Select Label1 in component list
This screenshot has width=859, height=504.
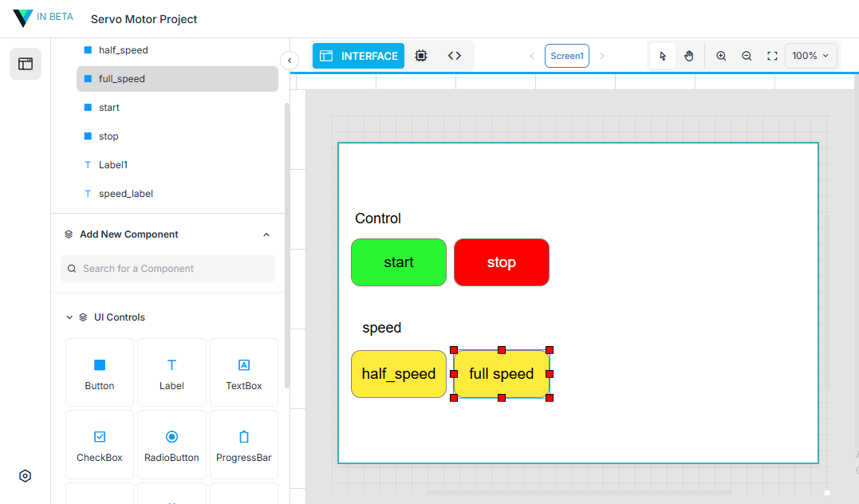tap(177, 165)
